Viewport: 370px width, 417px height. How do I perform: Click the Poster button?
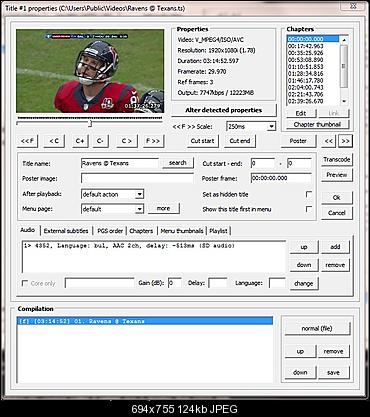tap(298, 141)
